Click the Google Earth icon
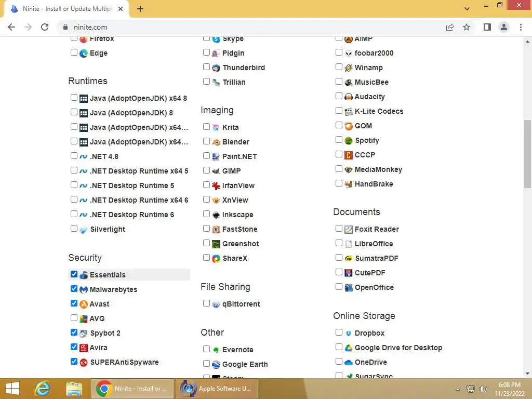532x399 pixels. tap(216, 364)
